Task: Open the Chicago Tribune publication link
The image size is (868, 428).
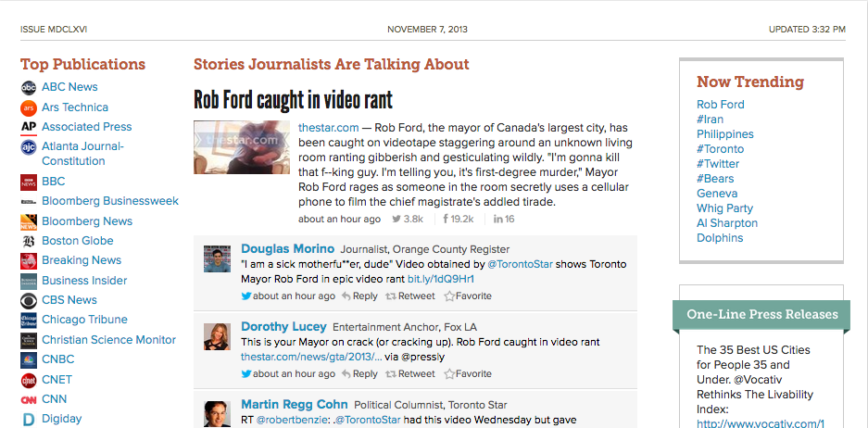Action: click(x=84, y=320)
